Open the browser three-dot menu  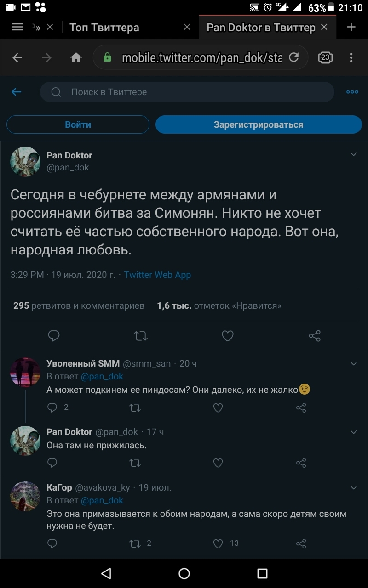pos(351,57)
